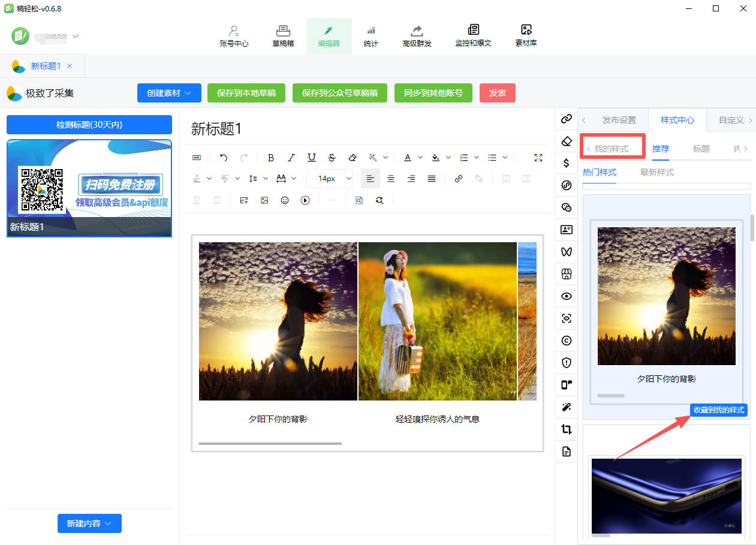Viewport: 756px width, 545px height.
Task: Toggle italic formatting
Action: pyautogui.click(x=291, y=158)
